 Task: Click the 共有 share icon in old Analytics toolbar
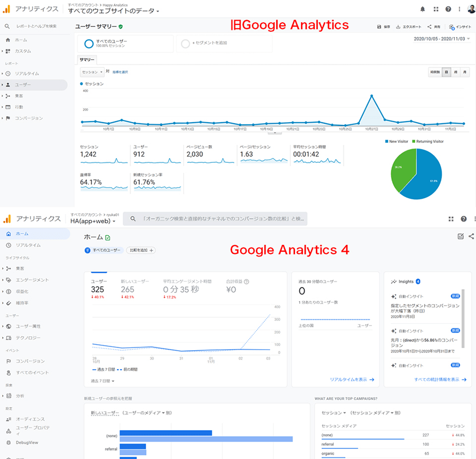429,27
